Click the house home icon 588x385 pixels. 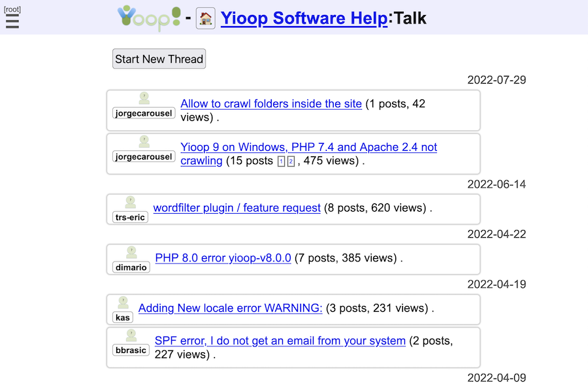coord(206,18)
